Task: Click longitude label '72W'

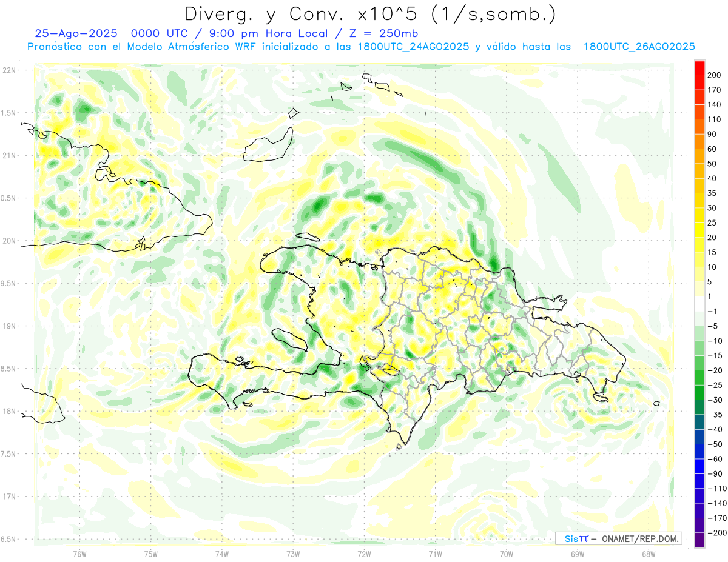Action: tap(364, 554)
